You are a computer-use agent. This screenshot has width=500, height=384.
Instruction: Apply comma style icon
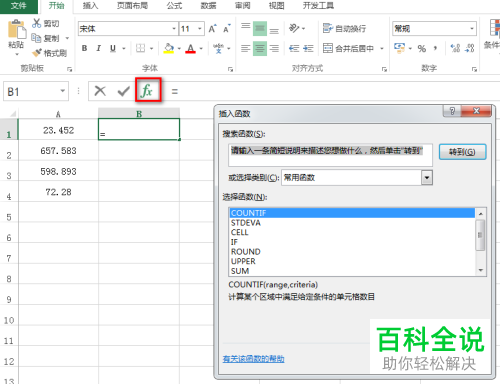[435, 49]
